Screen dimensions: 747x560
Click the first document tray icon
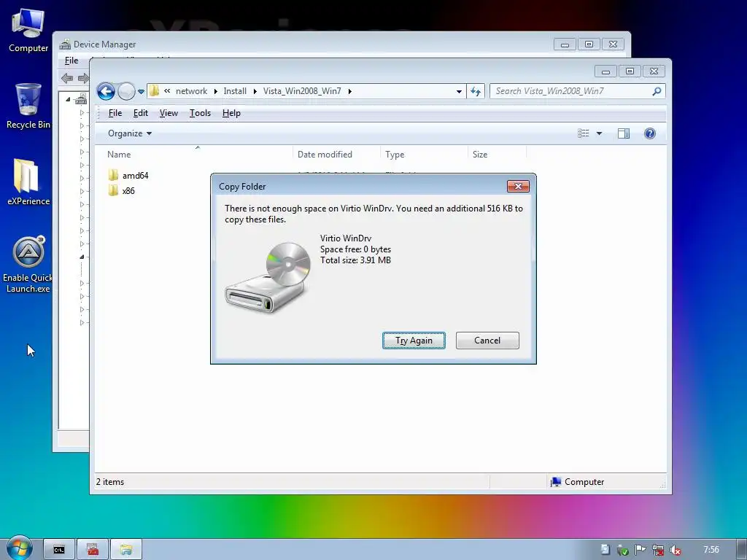point(605,550)
